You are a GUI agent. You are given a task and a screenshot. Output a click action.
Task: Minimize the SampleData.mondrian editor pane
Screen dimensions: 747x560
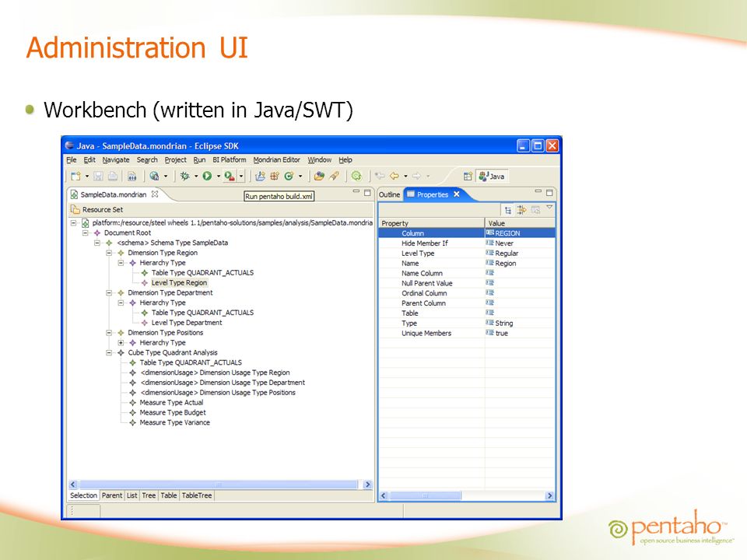(x=356, y=191)
